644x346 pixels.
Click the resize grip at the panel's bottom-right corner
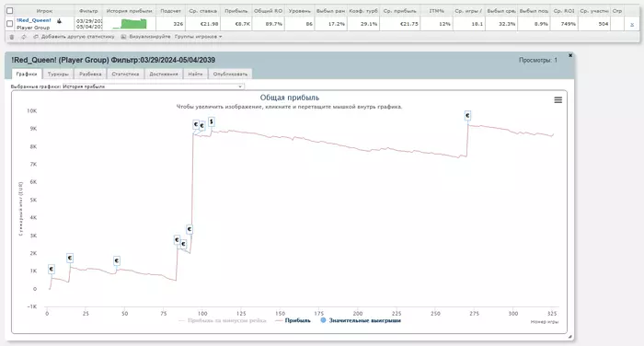pos(569,337)
